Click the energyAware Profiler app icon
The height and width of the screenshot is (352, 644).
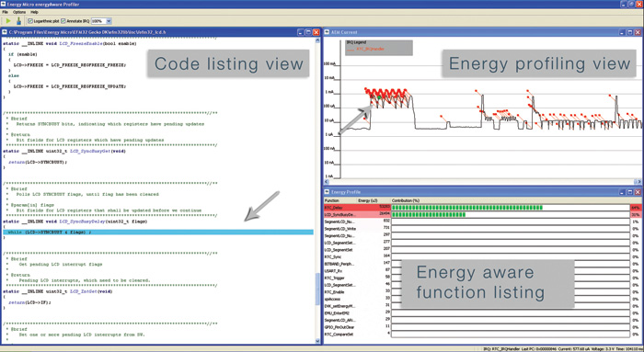pyautogui.click(x=4, y=4)
